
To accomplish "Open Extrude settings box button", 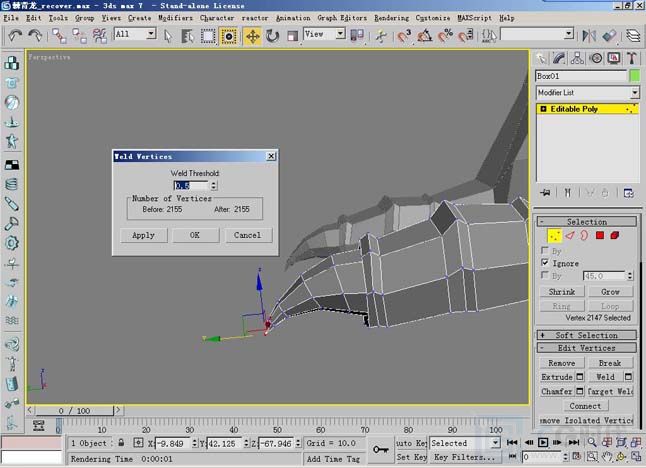I will click(580, 377).
